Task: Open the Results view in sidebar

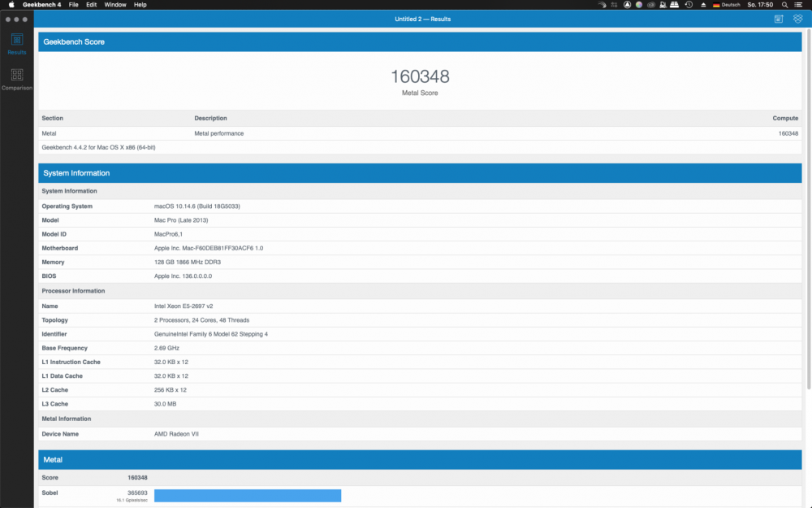Action: (16, 44)
